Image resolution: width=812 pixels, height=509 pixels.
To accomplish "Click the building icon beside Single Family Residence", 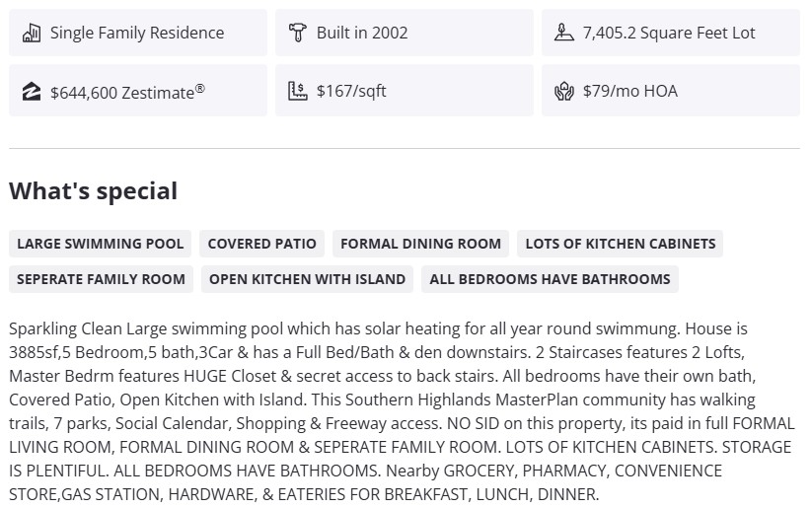I will 32,34.
